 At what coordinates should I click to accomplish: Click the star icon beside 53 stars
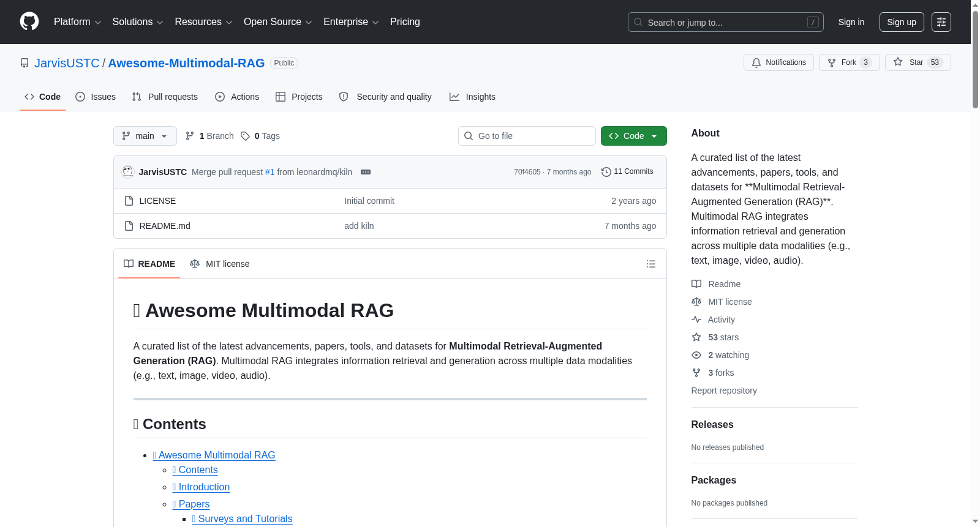[x=696, y=337]
